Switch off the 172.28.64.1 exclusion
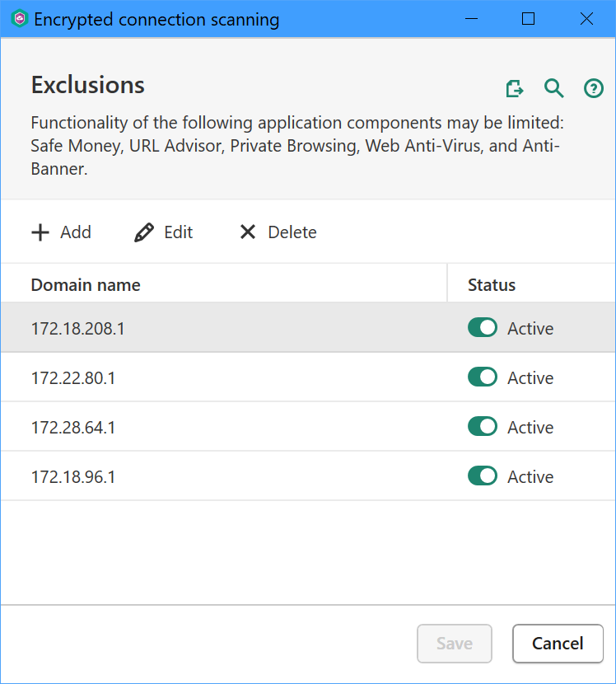The height and width of the screenshot is (684, 616). pos(483,427)
